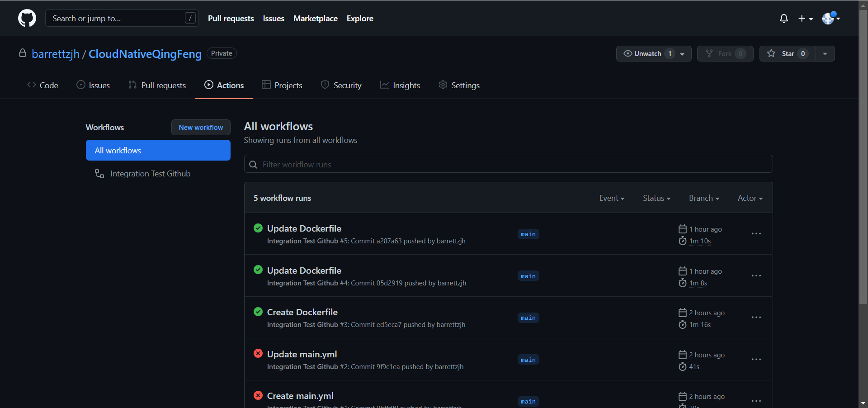Open Issues in the top navigation
This screenshot has height=408, width=868.
[274, 19]
